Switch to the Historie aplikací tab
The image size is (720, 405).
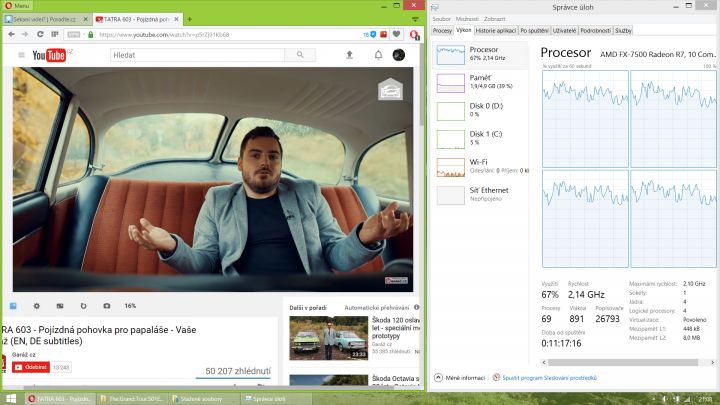[x=496, y=31]
